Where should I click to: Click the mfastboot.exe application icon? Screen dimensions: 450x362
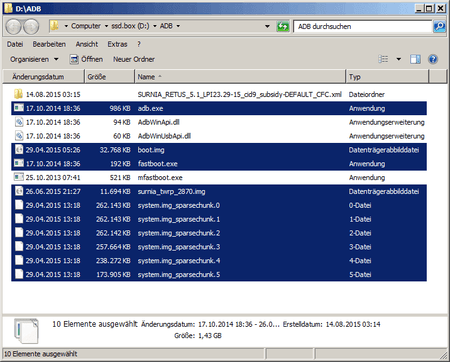[x=19, y=177]
